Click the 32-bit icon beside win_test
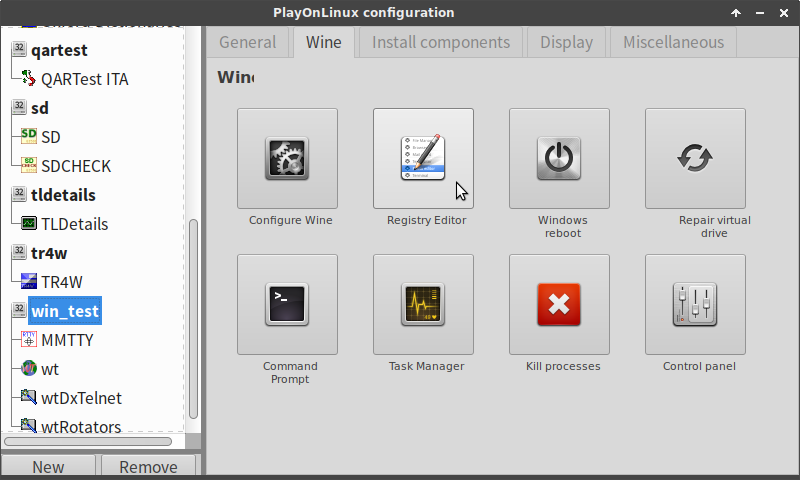Viewport: 800px width, 480px height. tap(19, 309)
